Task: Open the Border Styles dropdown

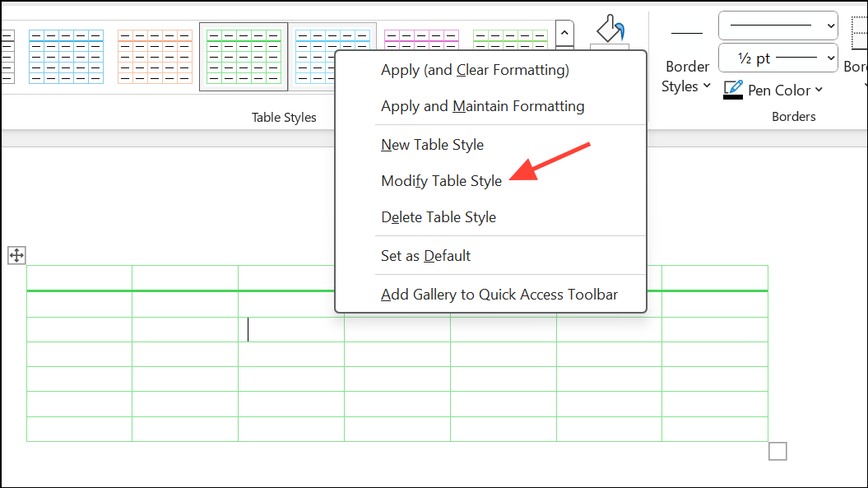Action: (686, 76)
